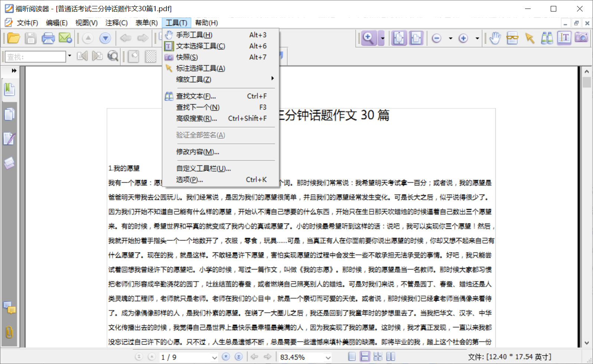
Task: Click the Print icon in toolbar
Action: [x=48, y=38]
